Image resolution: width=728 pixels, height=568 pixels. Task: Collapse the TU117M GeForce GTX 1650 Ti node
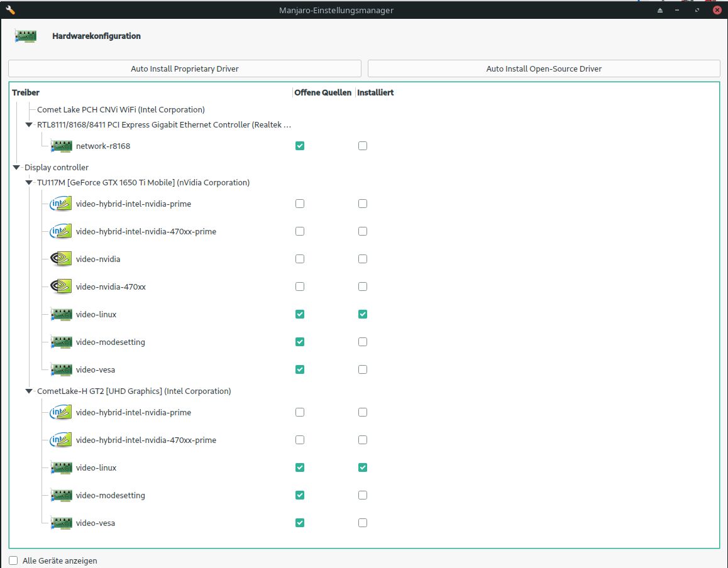(x=29, y=183)
